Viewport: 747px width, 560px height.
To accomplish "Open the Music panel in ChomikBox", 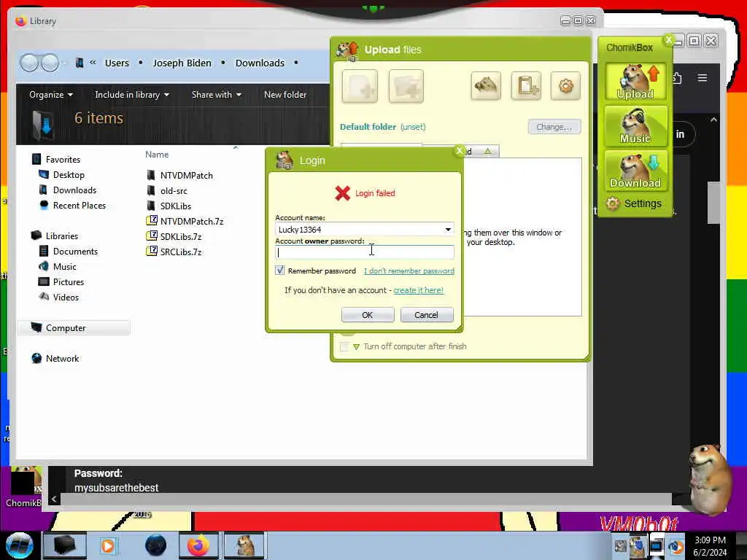I will click(635, 125).
